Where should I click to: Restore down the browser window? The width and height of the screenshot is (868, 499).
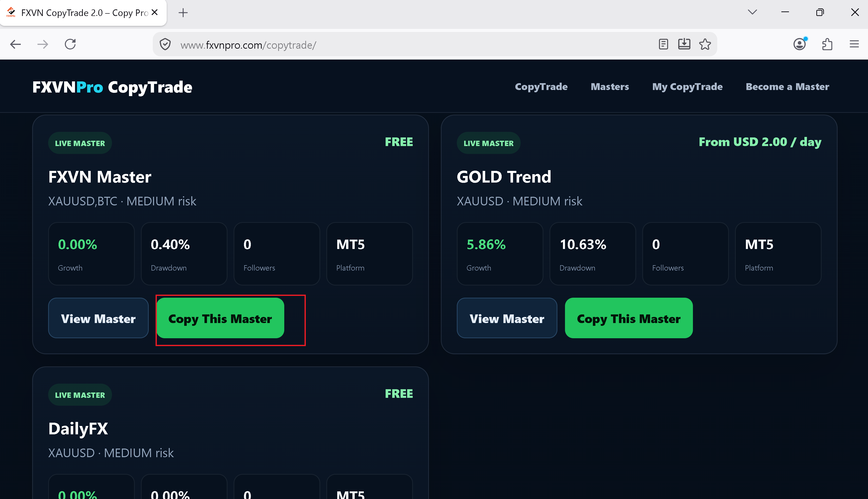(x=820, y=12)
